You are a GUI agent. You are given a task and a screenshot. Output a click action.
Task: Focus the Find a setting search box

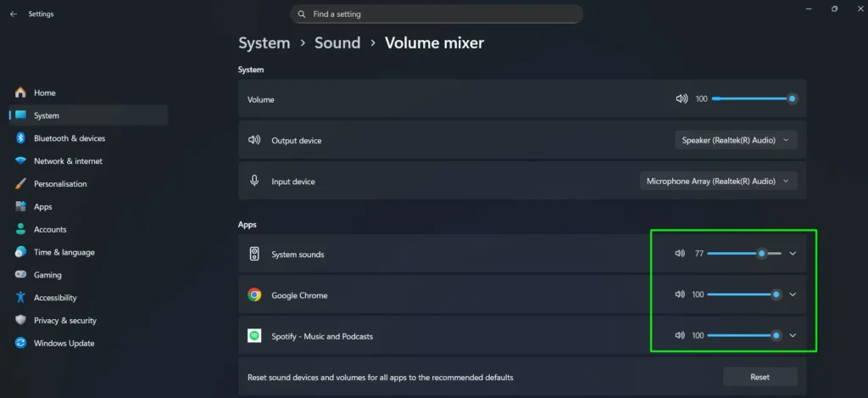pyautogui.click(x=437, y=14)
